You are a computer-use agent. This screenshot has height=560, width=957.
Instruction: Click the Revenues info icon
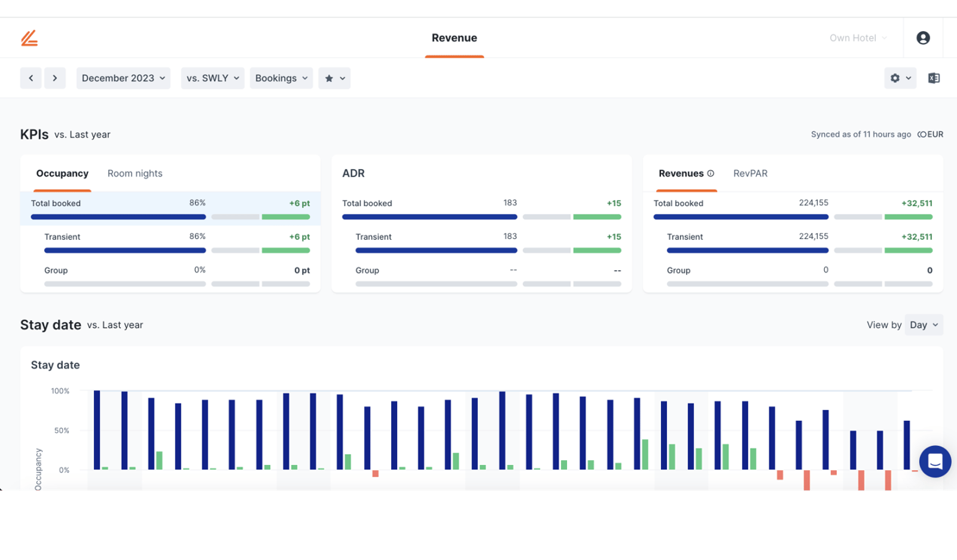711,173
